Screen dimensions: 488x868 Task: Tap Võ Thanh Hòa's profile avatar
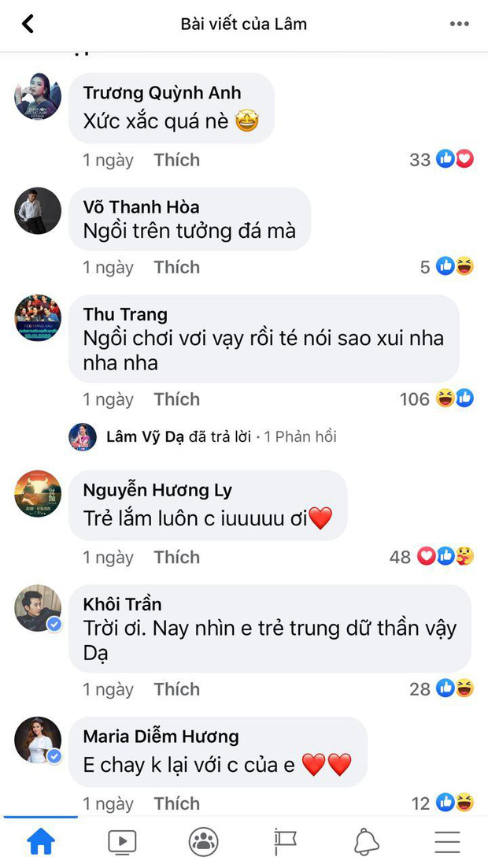click(38, 211)
